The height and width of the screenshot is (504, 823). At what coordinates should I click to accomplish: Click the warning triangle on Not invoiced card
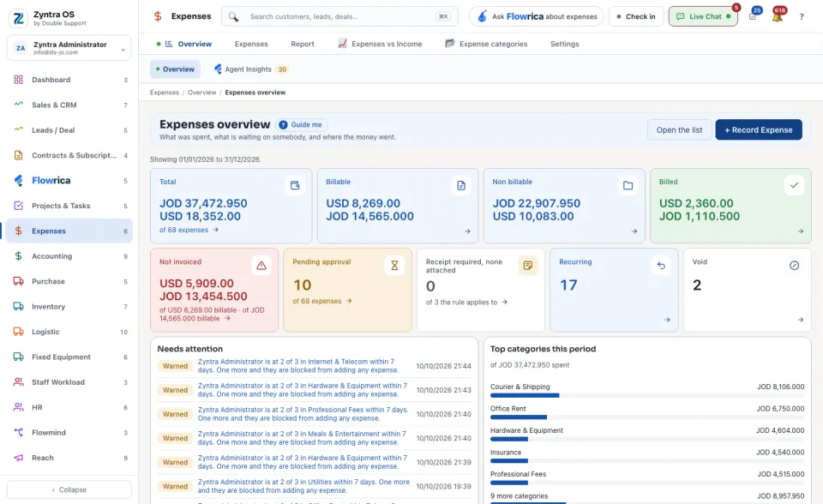click(261, 266)
